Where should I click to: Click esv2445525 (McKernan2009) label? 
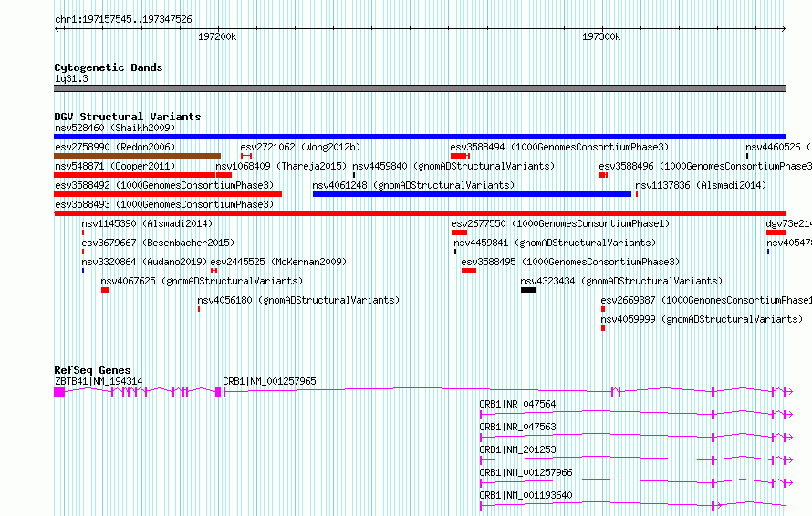[x=278, y=262]
